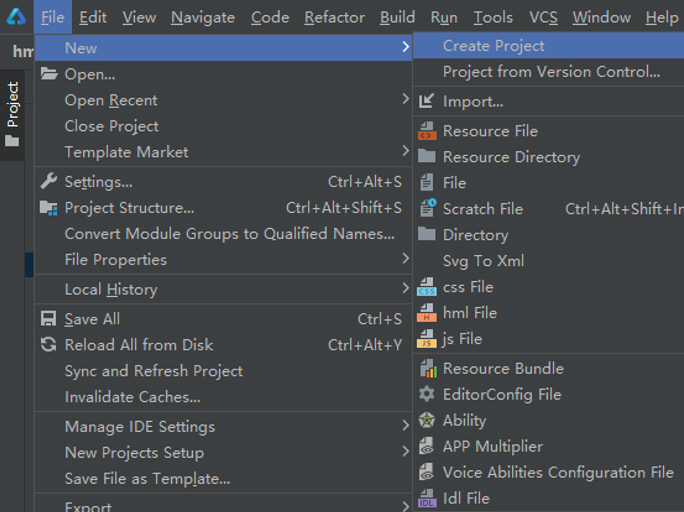This screenshot has height=512, width=684.
Task: Click the Save All disk icon
Action: coord(48,319)
